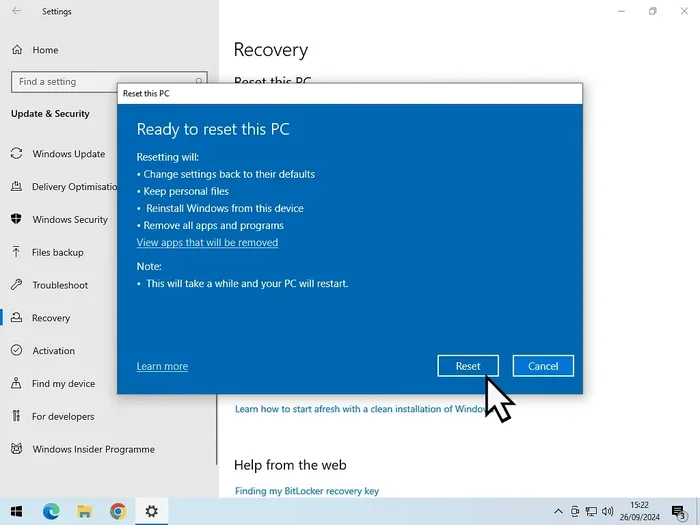Click the Find a setting search box

point(109,82)
